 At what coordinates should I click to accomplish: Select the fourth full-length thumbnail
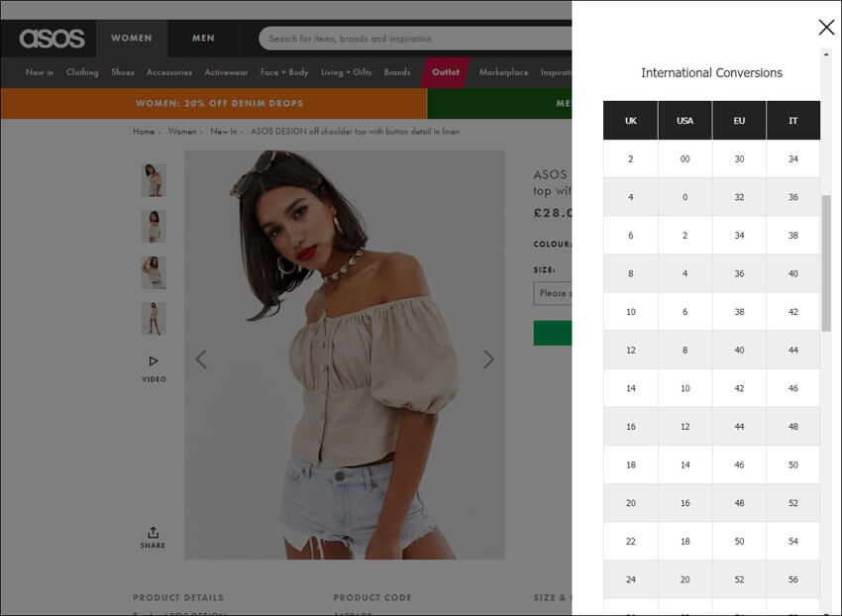pos(154,319)
